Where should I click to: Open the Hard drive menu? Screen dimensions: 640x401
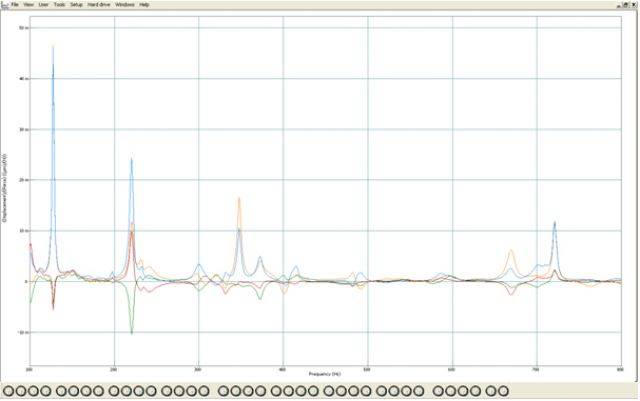point(99,4)
